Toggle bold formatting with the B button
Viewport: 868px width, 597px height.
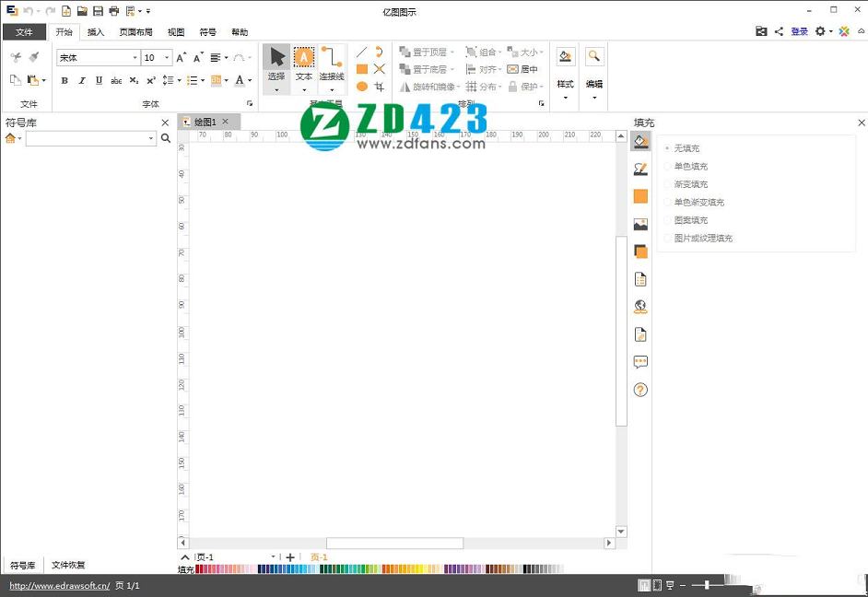(64, 80)
